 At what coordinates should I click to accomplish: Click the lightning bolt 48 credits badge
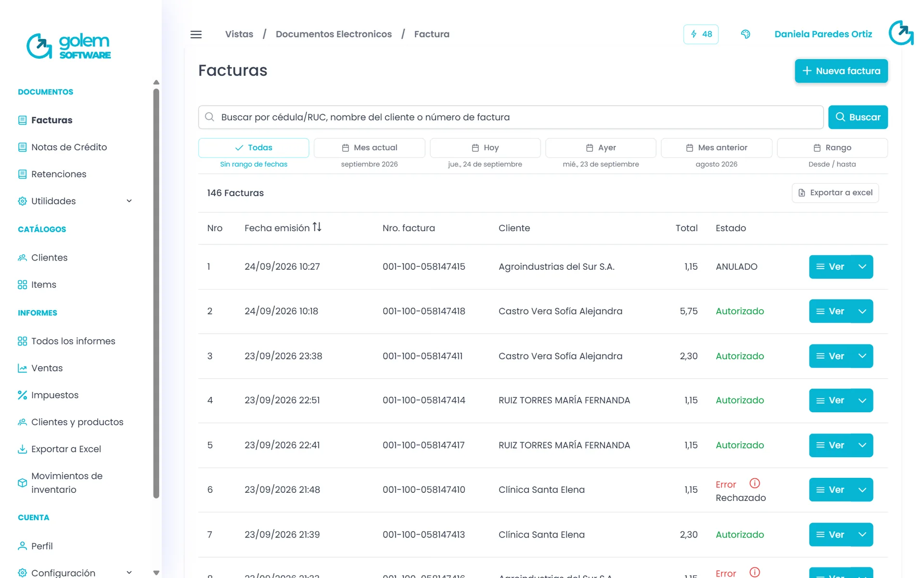701,34
